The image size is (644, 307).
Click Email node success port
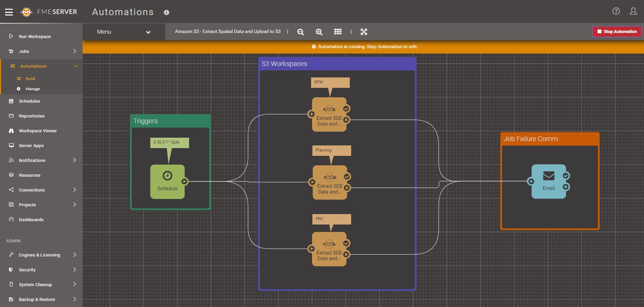566,176
